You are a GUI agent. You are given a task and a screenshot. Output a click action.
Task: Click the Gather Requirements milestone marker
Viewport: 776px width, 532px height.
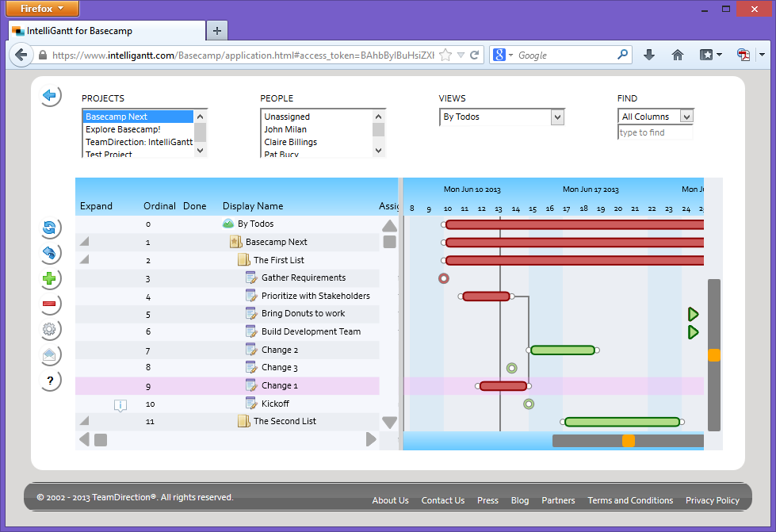443,278
